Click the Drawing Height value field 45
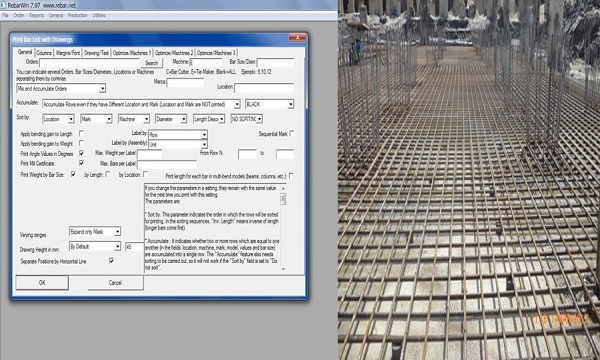This screenshot has width=600, height=360. coord(134,247)
